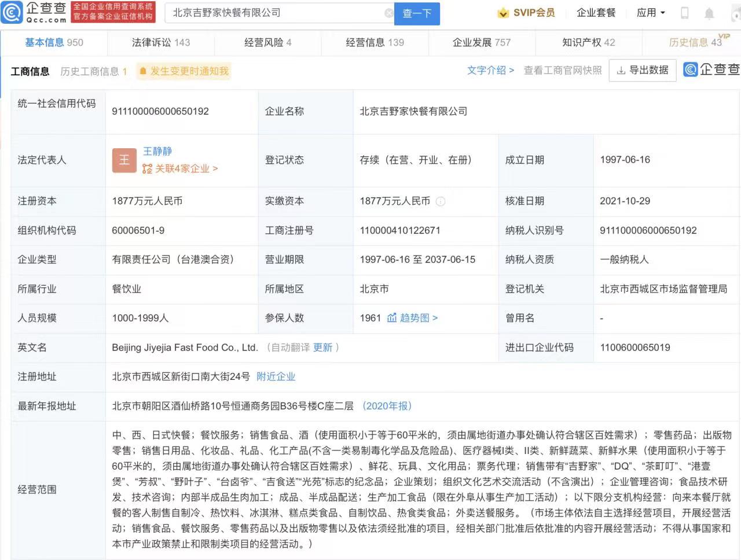
Task: Switch to the 企业发展 tab
Action: point(482,42)
